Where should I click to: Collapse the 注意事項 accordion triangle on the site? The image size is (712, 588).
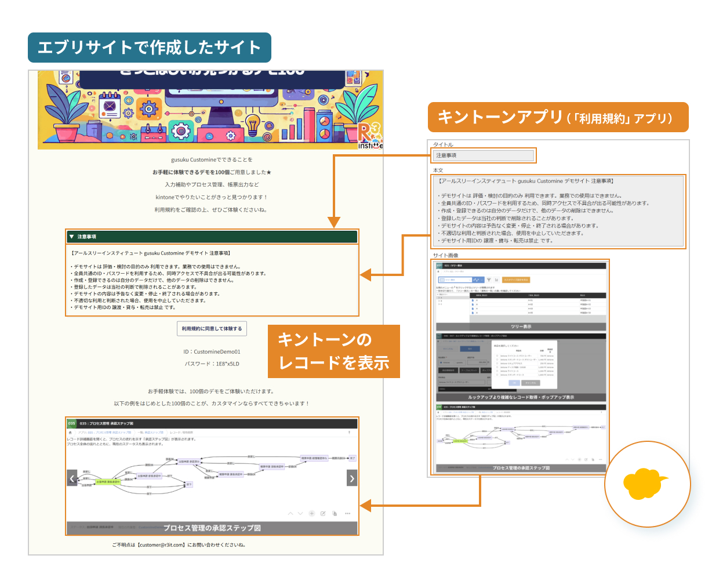click(x=72, y=237)
